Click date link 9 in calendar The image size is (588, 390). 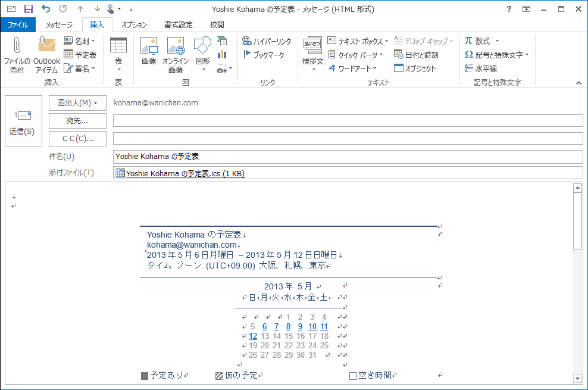tap(301, 327)
